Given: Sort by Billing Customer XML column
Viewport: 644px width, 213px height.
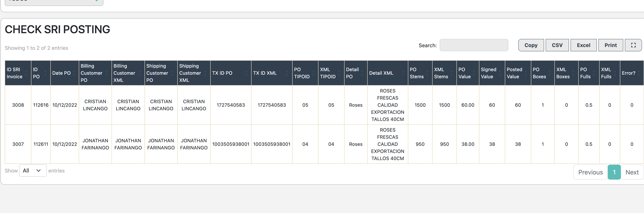Looking at the screenshot, I should point(128,73).
